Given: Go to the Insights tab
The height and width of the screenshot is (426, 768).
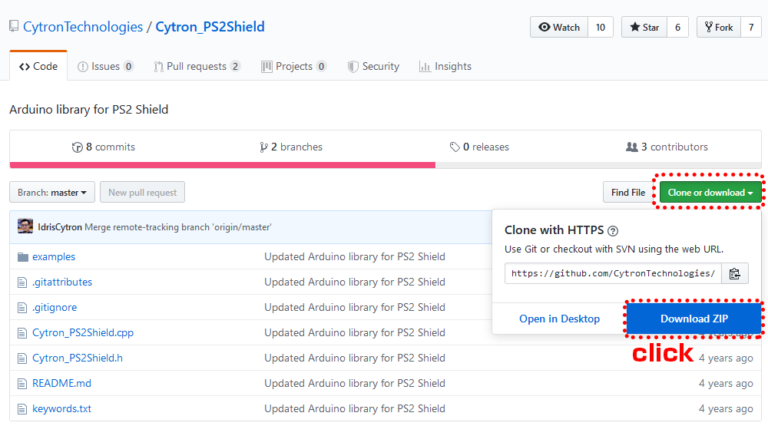Looking at the screenshot, I should (445, 67).
